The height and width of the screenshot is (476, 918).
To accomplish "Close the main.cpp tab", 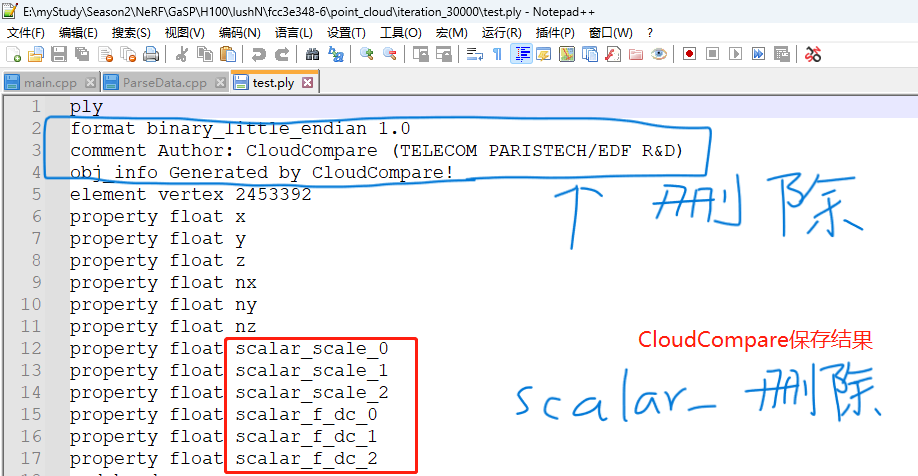I will pos(90,83).
